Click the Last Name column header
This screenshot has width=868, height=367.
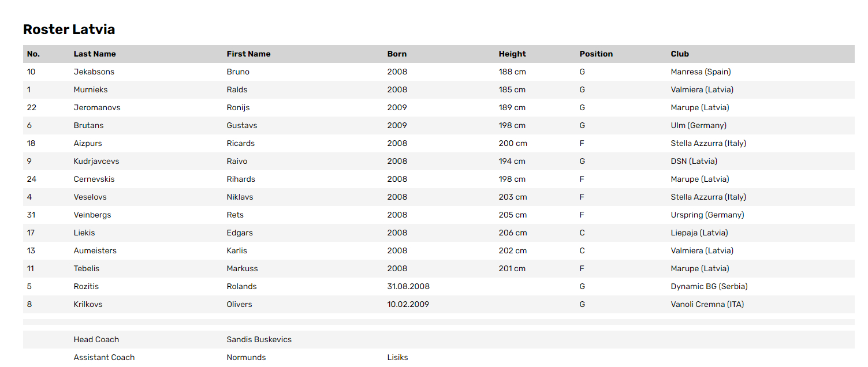95,54
